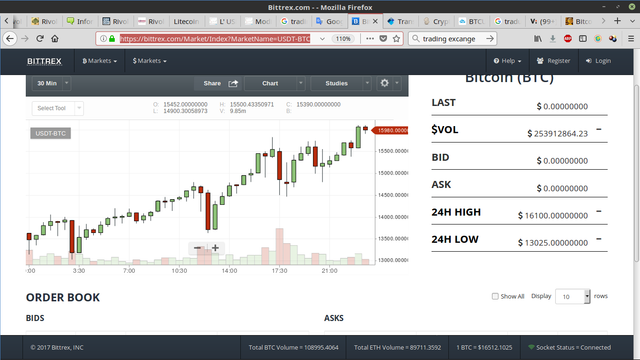The height and width of the screenshot is (360, 640).
Task: Expand the settings gear dropdown arrow
Action: point(397,83)
